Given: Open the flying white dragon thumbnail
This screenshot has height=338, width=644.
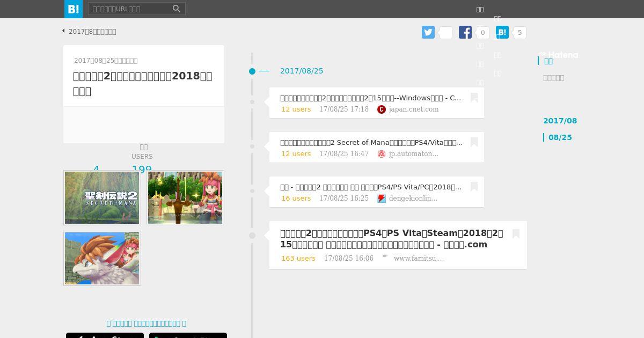Looking at the screenshot, I should (x=102, y=258).
